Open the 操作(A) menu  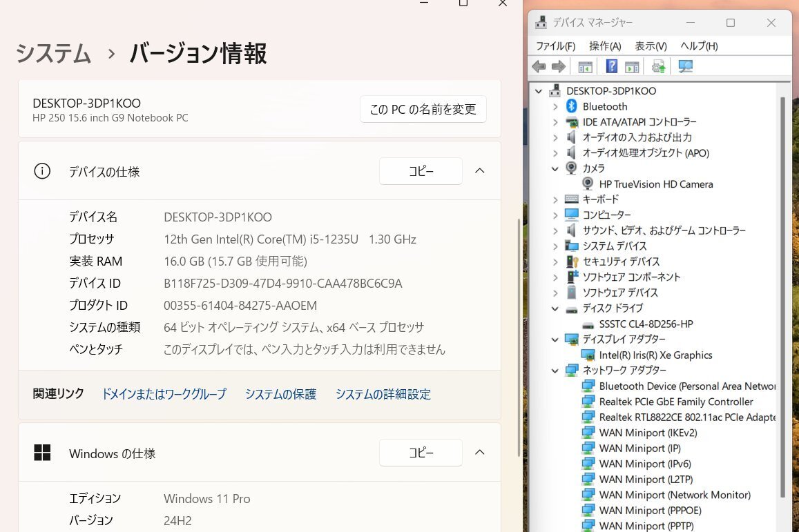605,46
